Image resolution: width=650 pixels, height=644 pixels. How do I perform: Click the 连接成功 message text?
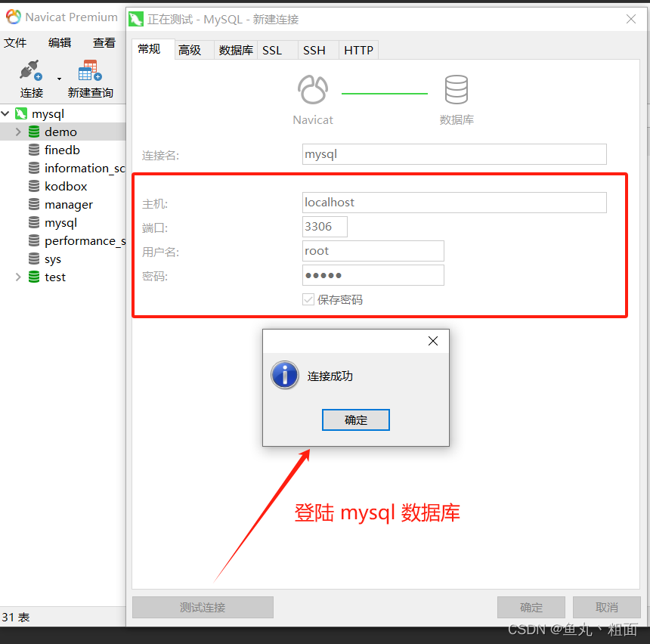(330, 376)
